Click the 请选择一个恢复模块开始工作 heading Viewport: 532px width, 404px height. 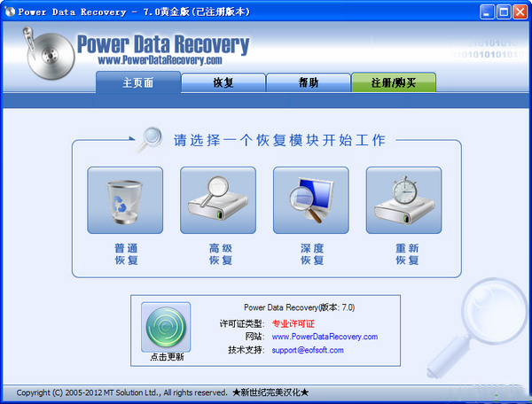click(x=279, y=140)
